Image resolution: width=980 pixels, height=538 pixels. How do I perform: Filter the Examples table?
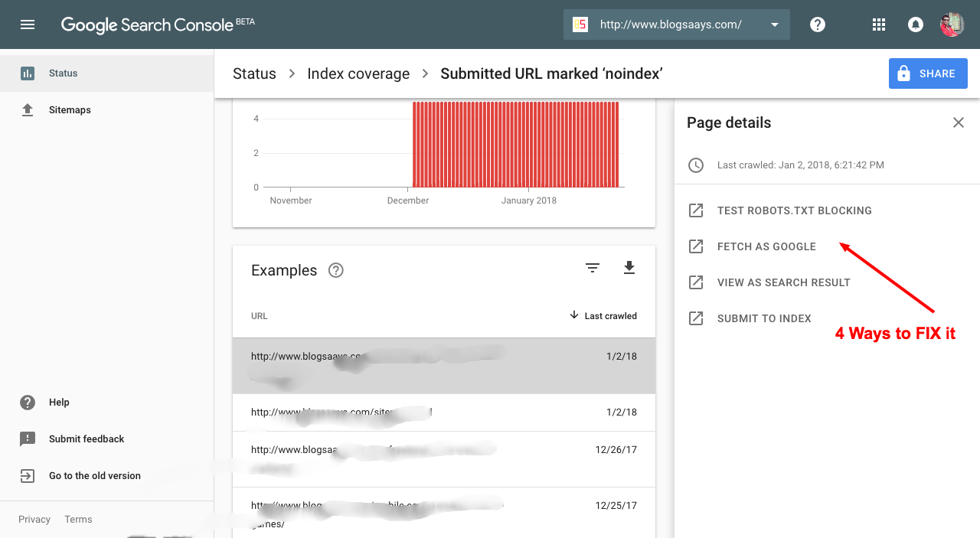(x=592, y=268)
